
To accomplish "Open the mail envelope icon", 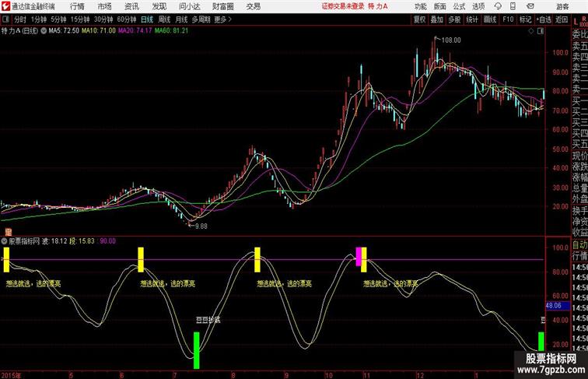I will [x=530, y=6].
